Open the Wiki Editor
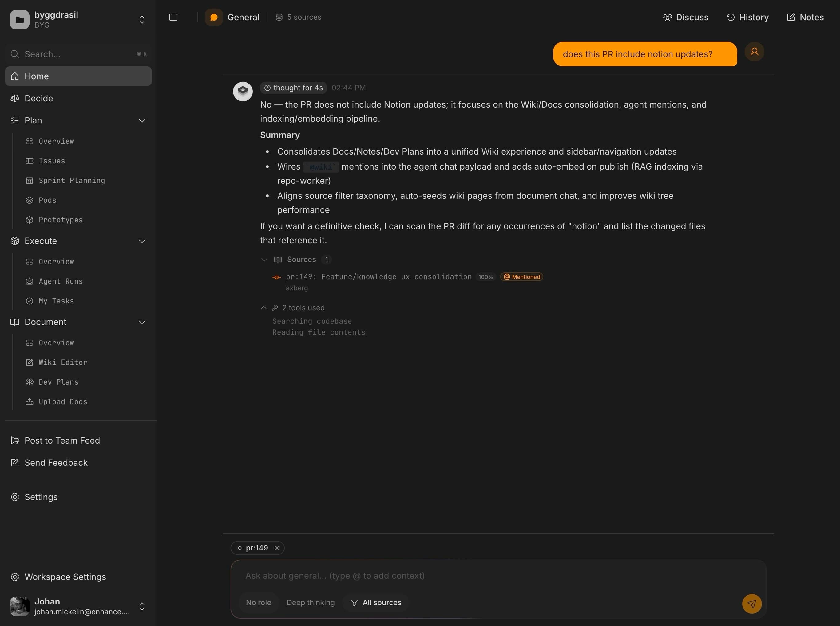 point(63,362)
